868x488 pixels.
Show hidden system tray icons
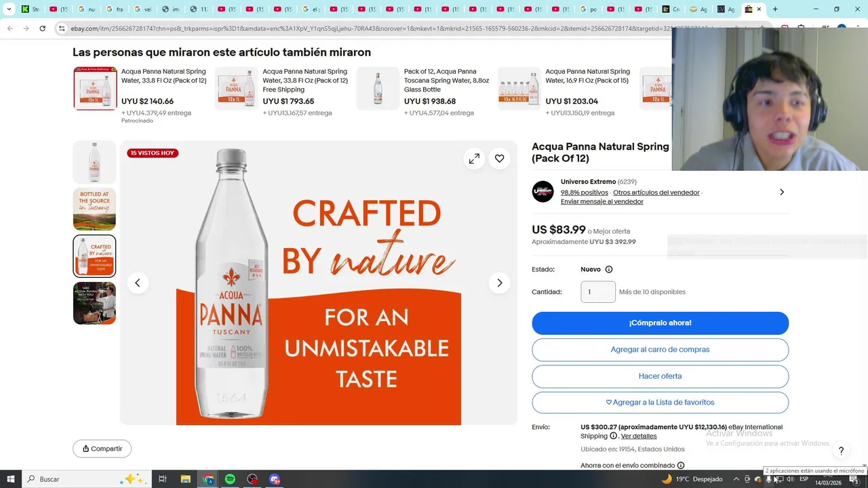[x=736, y=479]
